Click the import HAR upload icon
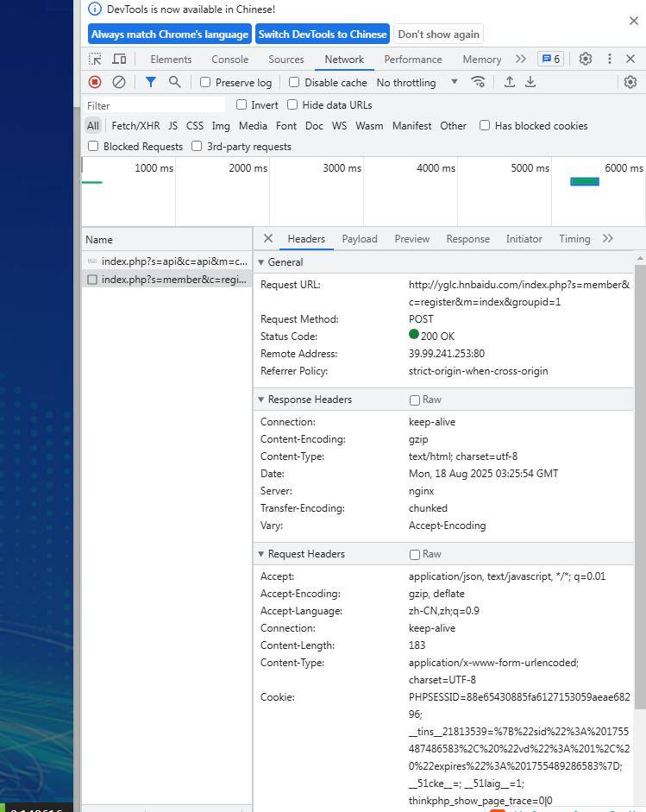This screenshot has width=646, height=812. 510,82
